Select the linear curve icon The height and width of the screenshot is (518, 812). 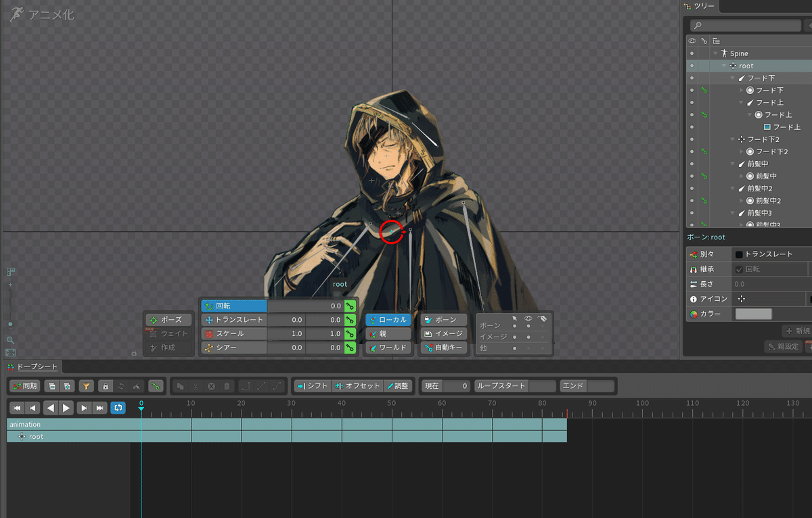(x=261, y=386)
